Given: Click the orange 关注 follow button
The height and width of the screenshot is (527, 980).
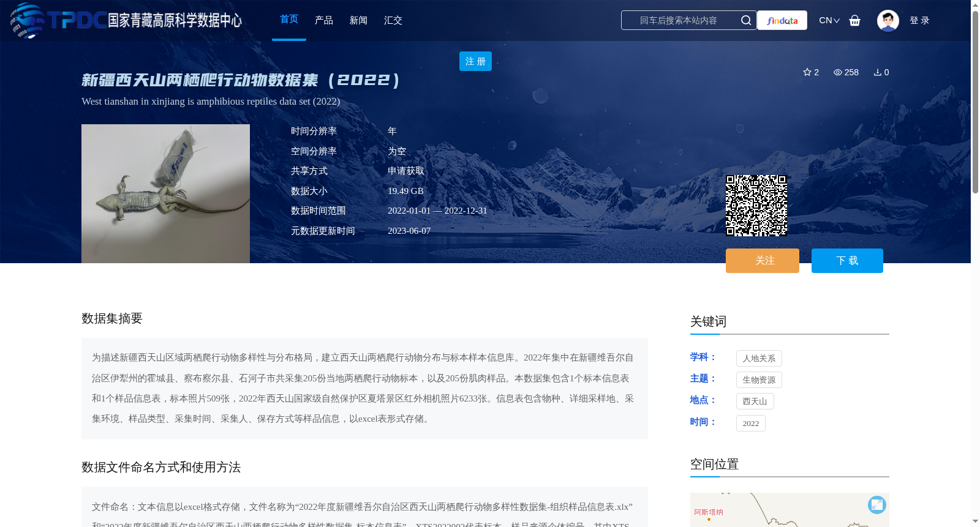Looking at the screenshot, I should [x=763, y=261].
